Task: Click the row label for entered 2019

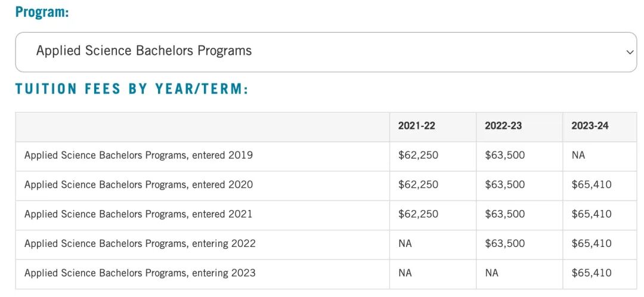Action: point(138,155)
